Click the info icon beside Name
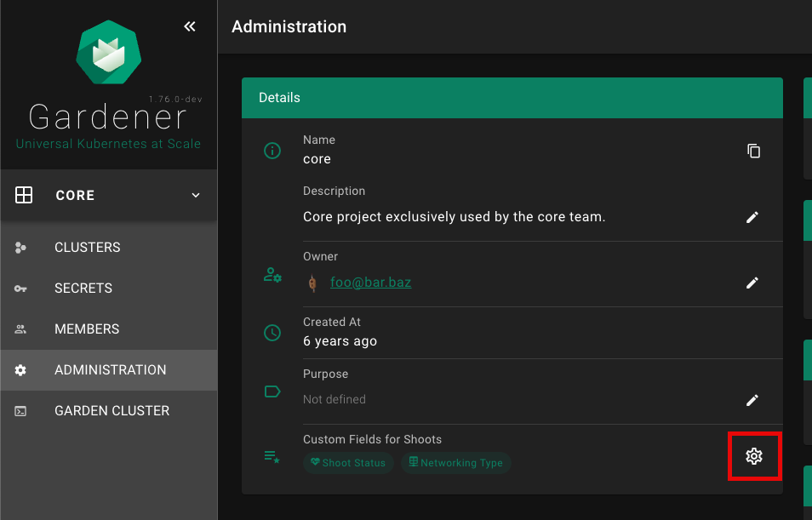 pyautogui.click(x=272, y=151)
